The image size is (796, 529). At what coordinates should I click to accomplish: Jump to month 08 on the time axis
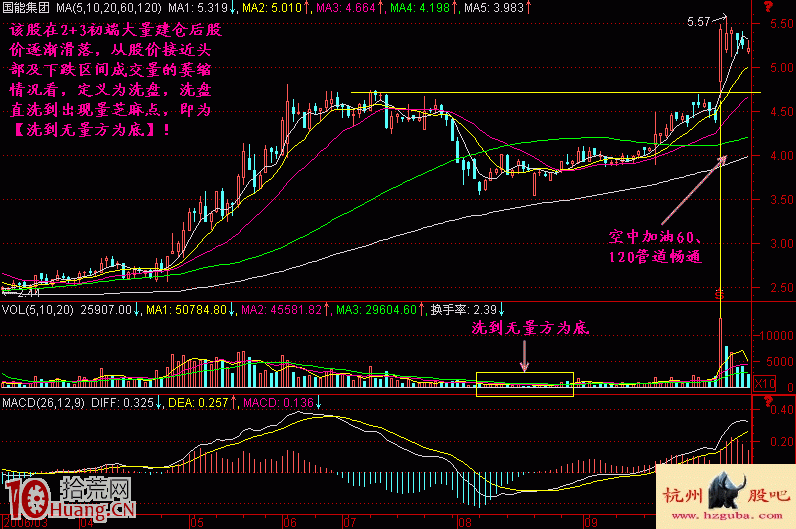coord(465,522)
